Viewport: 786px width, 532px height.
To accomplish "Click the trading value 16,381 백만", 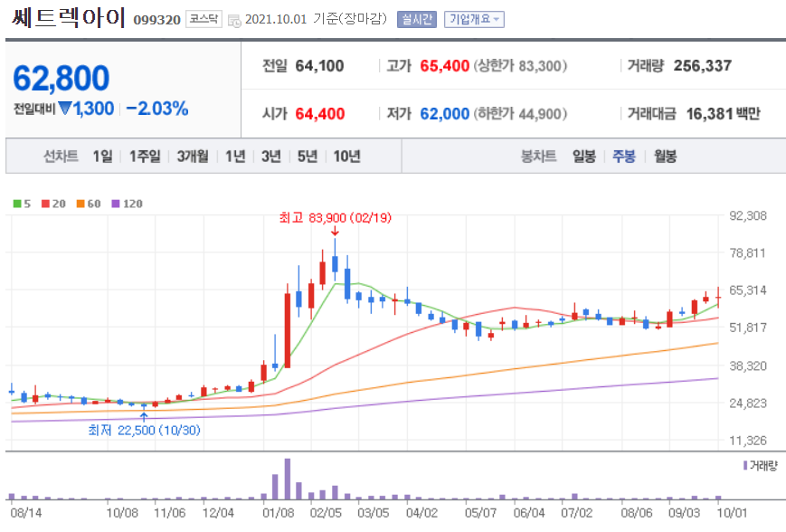I will click(723, 114).
